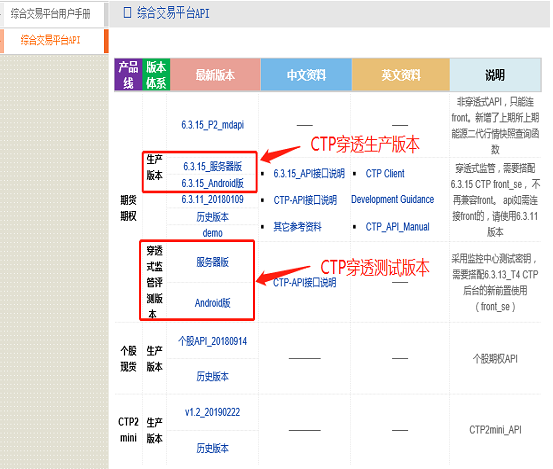Open the CTP Client English document

[x=385, y=173]
